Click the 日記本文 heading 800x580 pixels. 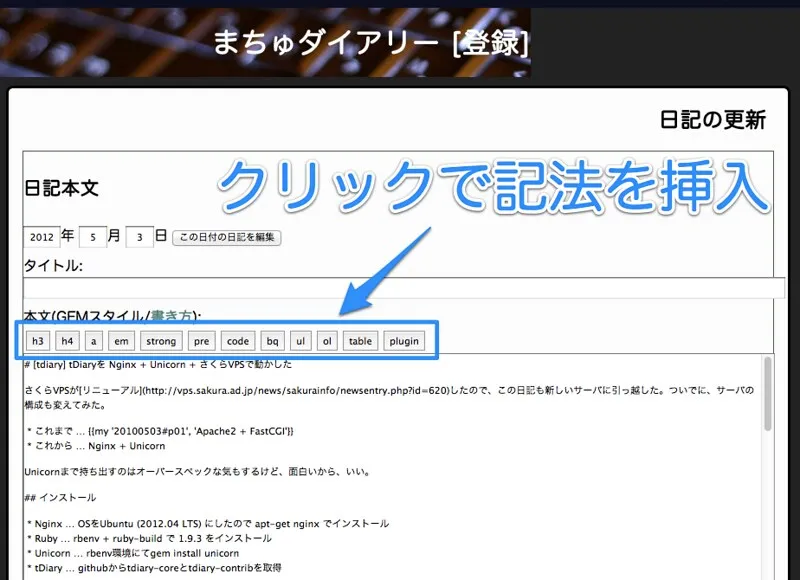(61, 188)
